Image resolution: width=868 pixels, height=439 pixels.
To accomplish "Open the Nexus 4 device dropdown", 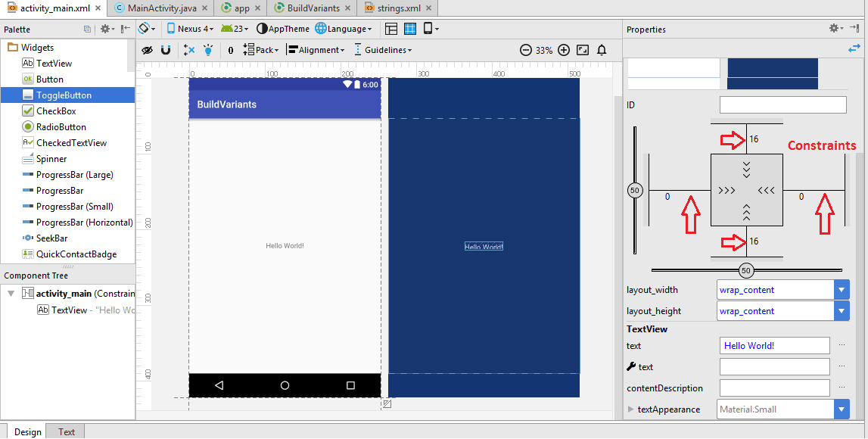I will tap(191, 28).
